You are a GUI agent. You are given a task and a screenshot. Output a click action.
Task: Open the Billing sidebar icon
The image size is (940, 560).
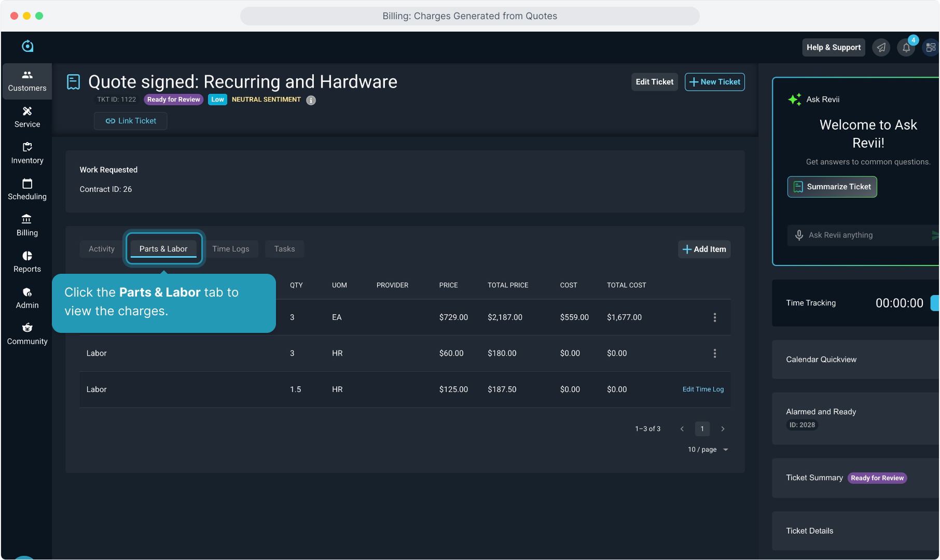point(27,226)
